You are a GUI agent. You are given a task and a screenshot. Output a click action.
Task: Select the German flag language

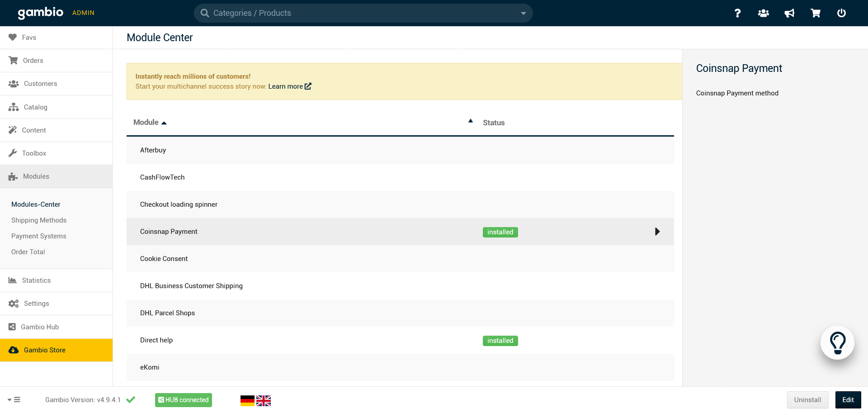[x=247, y=400]
